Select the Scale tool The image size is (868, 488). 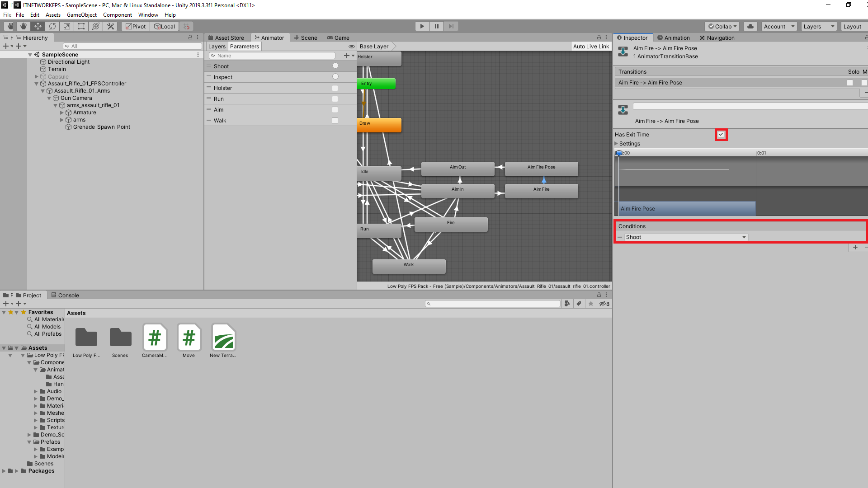[x=66, y=26]
